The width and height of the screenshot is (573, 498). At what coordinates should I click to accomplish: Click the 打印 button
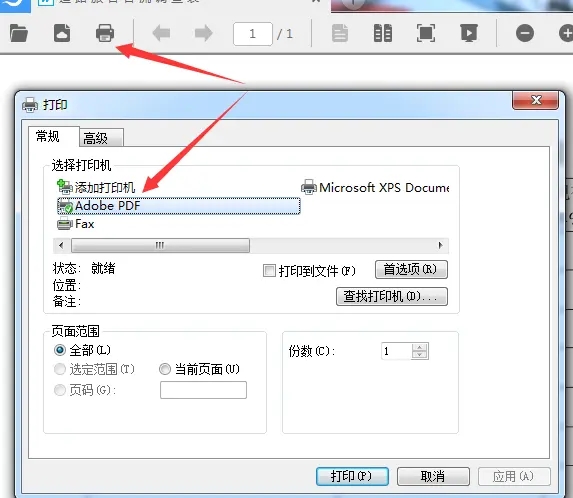click(x=352, y=476)
